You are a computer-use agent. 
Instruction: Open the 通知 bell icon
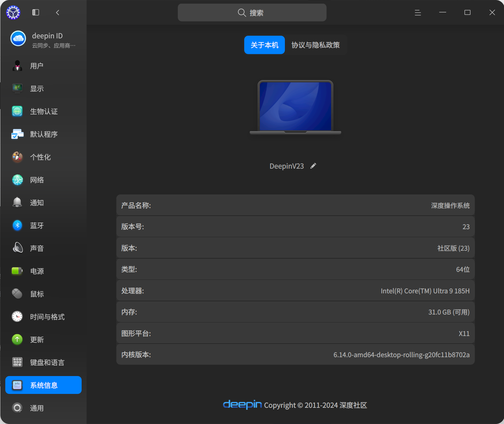pos(17,202)
